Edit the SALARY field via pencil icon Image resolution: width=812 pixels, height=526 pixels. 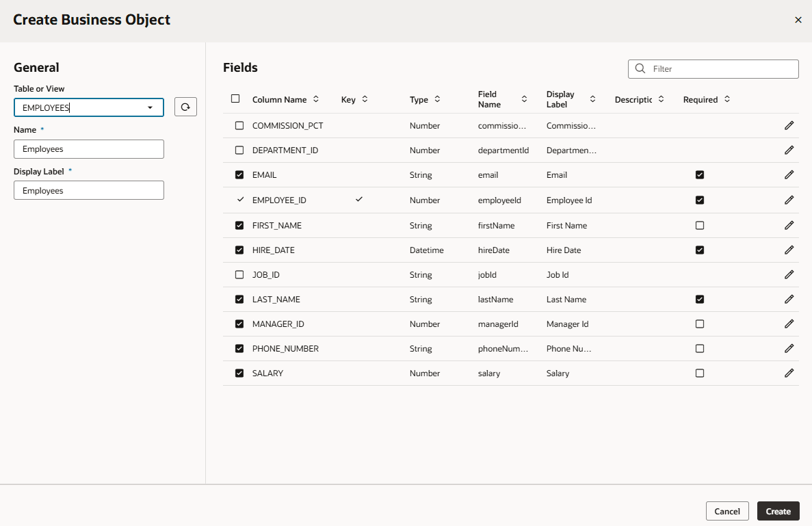click(x=789, y=373)
